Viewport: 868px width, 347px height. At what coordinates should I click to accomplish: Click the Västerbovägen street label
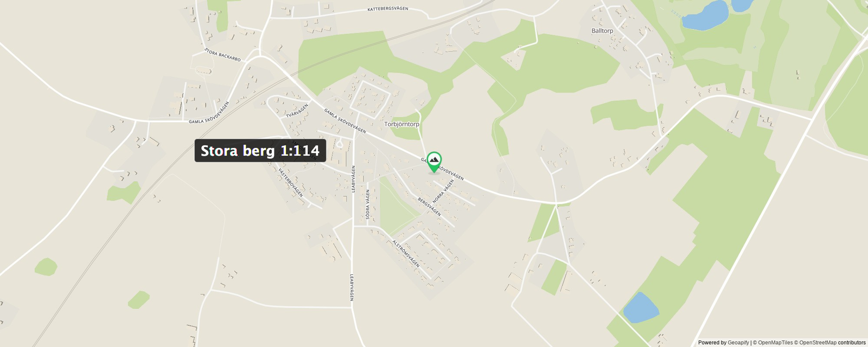point(291,182)
